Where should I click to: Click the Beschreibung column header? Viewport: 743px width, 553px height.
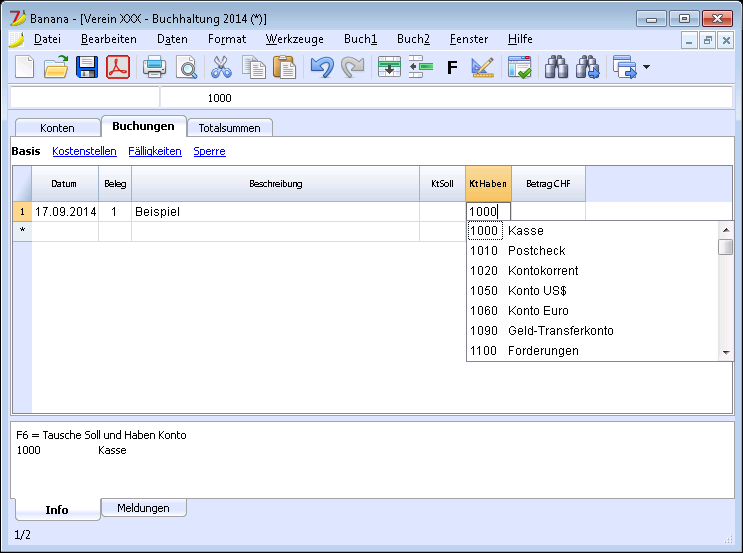click(276, 184)
